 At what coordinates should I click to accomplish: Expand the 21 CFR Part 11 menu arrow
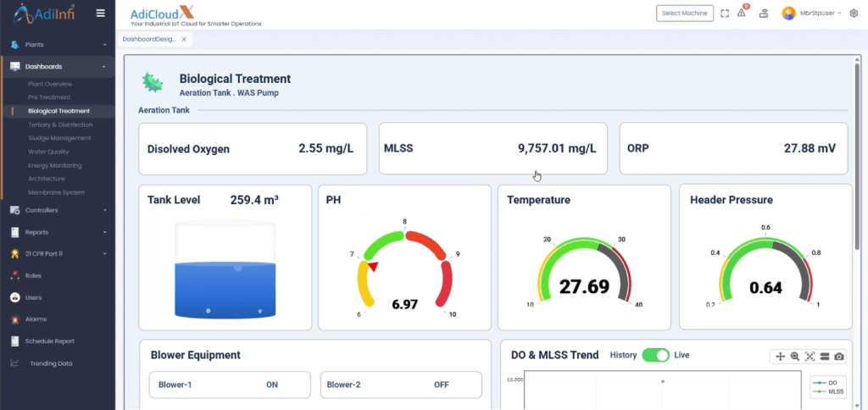[104, 254]
